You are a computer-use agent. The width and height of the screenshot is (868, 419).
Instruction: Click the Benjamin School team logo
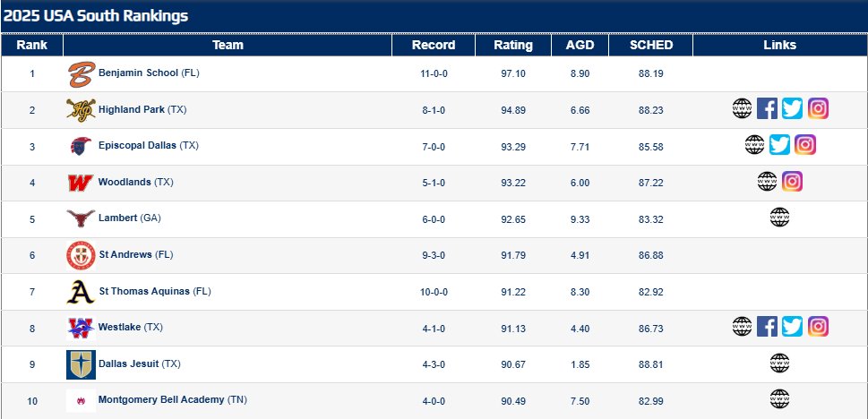[x=81, y=74]
